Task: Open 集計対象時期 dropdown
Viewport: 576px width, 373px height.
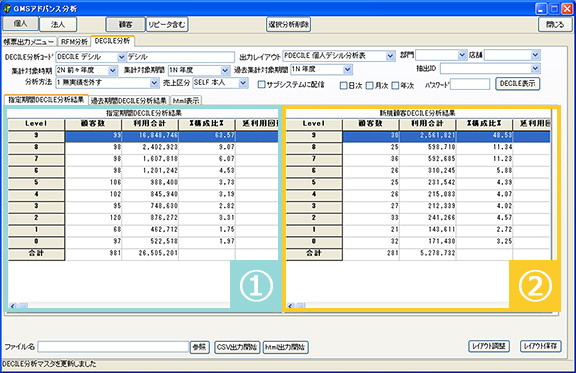Action: (x=113, y=70)
